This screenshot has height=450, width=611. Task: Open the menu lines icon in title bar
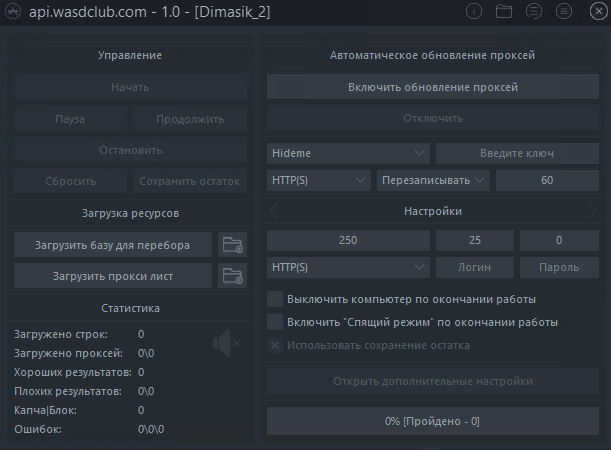click(x=563, y=12)
